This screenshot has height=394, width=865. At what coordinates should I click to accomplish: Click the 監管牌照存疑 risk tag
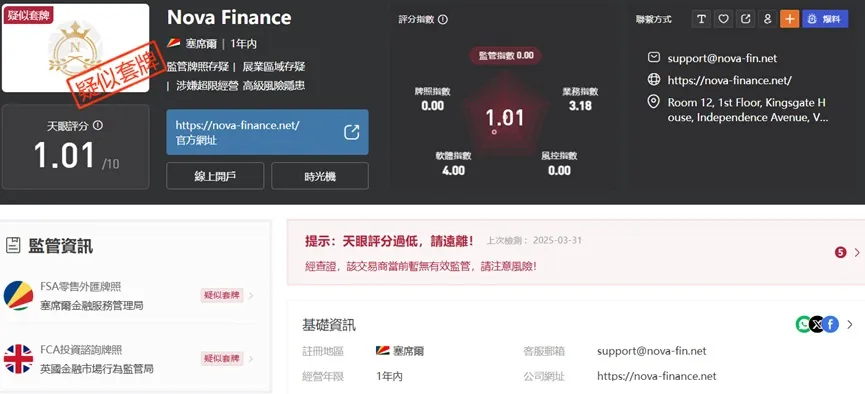click(x=197, y=67)
